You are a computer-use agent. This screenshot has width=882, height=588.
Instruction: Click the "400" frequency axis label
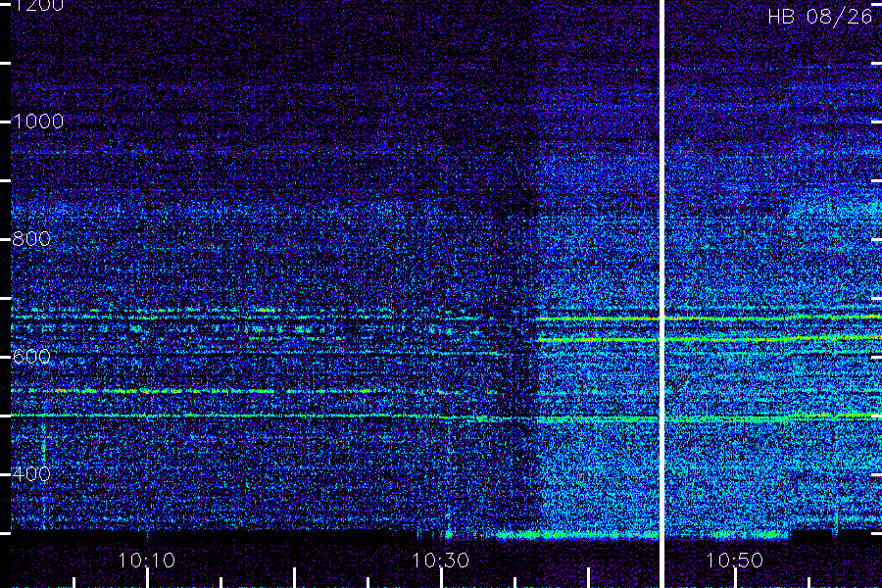tap(31, 473)
